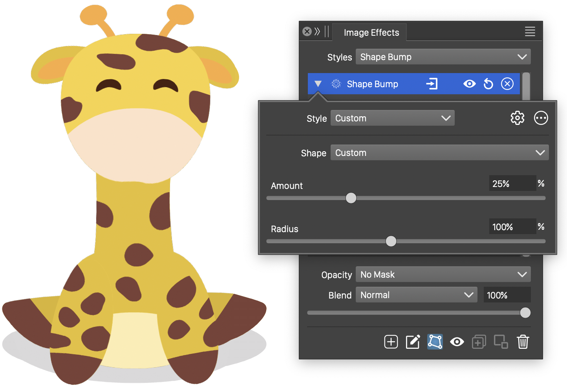
Task: Click the Amount slider handle
Action: click(351, 198)
